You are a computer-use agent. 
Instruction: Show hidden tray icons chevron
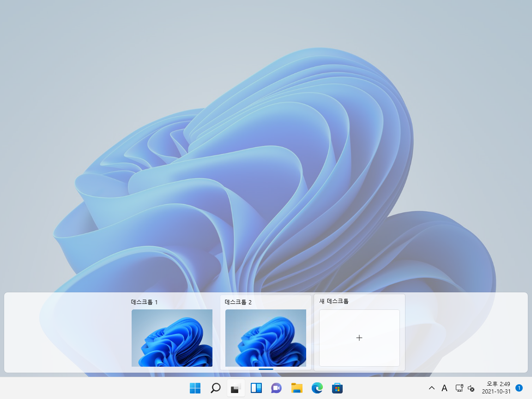click(x=432, y=388)
